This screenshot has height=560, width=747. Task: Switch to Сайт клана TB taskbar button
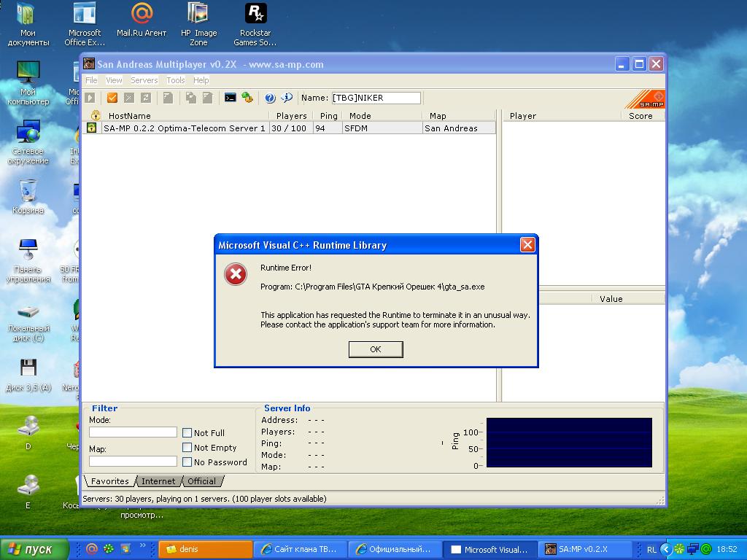(x=300, y=549)
